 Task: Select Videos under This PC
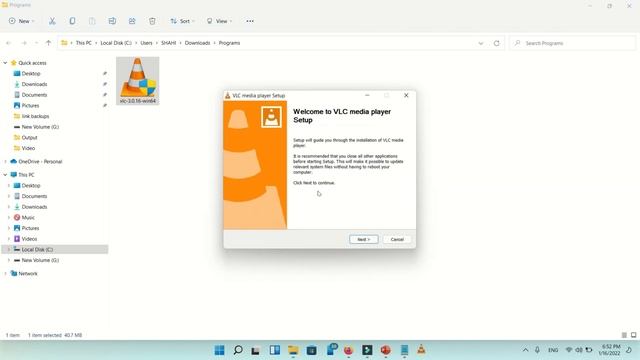coord(29,239)
